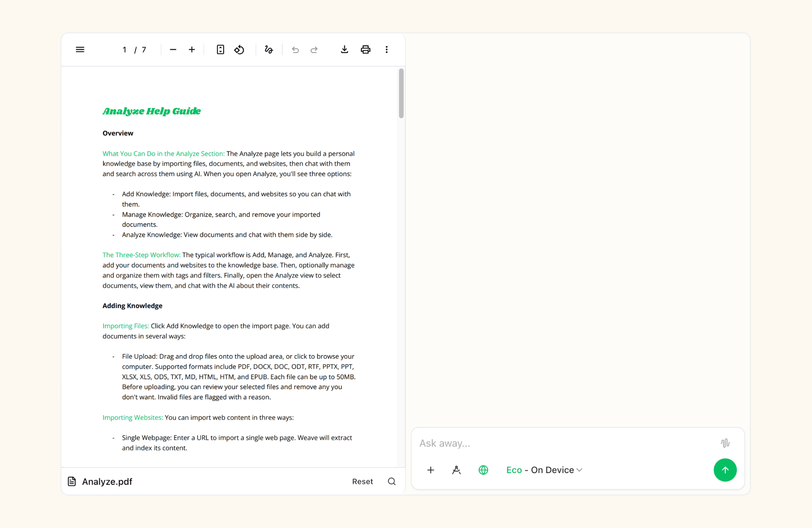Viewport: 812px width, 528px height.
Task: Open the PDF sidebar hamburger menu
Action: point(80,50)
